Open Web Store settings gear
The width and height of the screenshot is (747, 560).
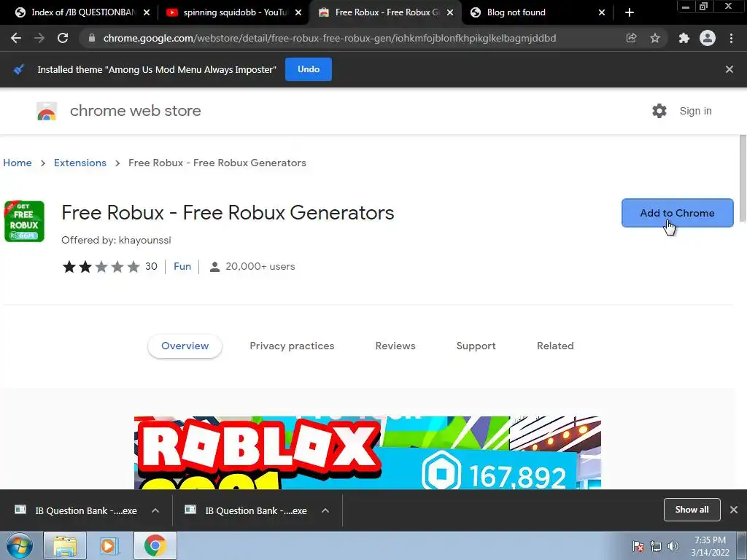click(659, 111)
